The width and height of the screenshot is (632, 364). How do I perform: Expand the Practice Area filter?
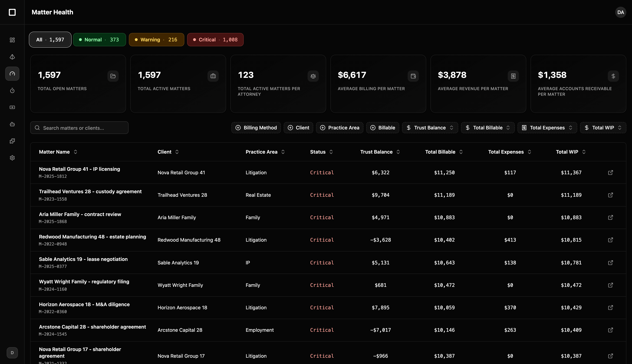340,128
